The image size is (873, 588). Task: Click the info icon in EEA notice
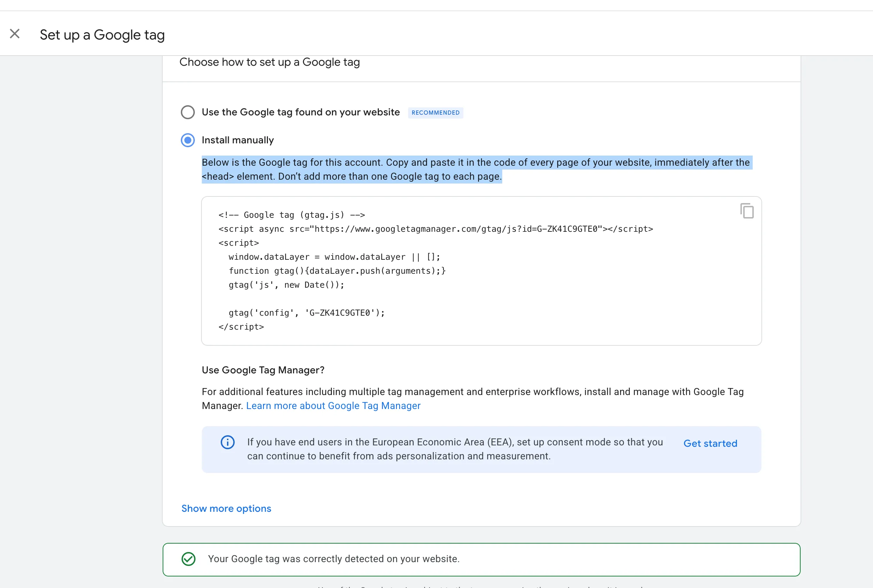click(227, 442)
